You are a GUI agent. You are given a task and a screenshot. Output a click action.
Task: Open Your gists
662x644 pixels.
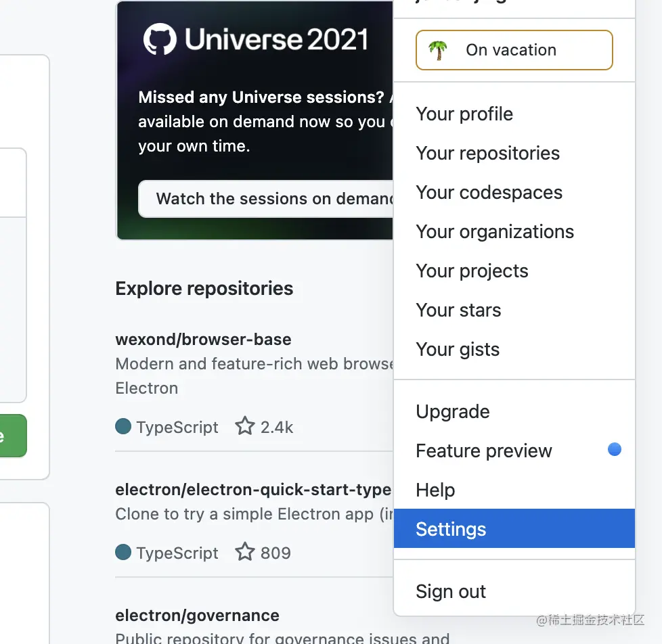tap(458, 349)
